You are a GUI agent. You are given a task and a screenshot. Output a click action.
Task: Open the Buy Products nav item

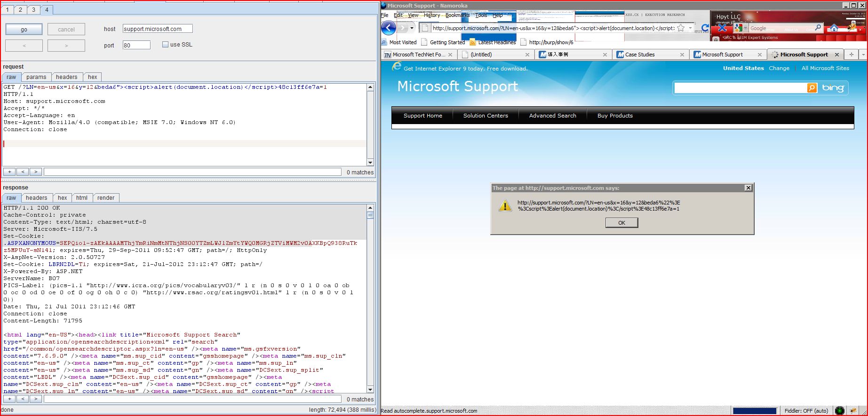click(x=615, y=116)
